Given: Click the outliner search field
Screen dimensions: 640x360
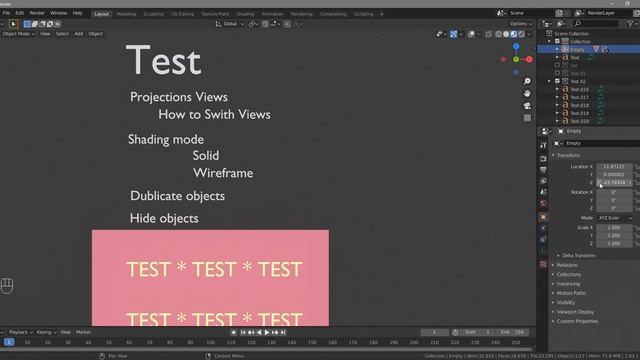Looking at the screenshot, I should point(595,24).
